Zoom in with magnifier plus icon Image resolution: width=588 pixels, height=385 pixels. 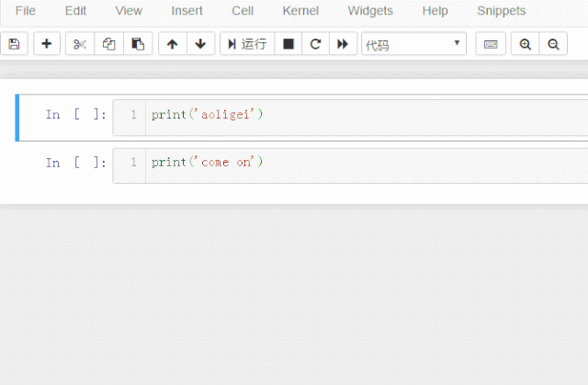coord(525,44)
